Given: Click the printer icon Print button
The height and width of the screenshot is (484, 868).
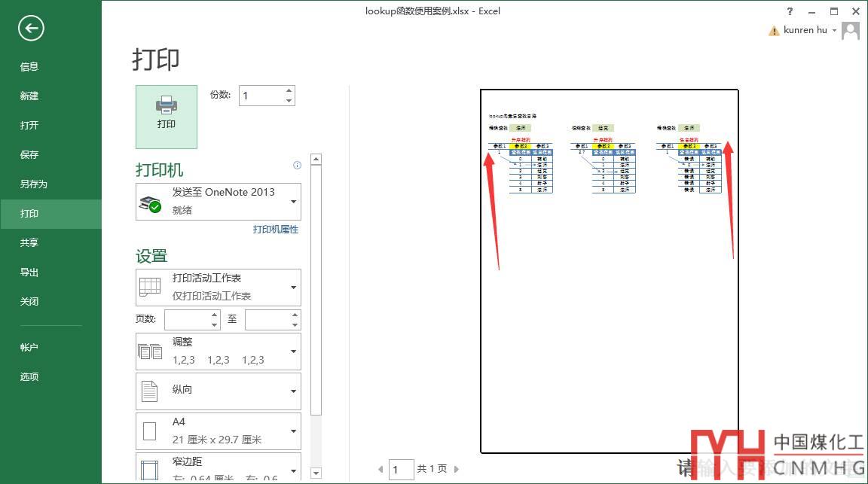Looking at the screenshot, I should pos(166,116).
